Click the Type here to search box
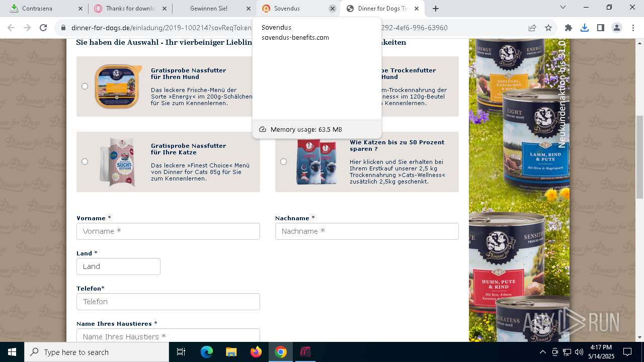The height and width of the screenshot is (362, 644). point(97,352)
